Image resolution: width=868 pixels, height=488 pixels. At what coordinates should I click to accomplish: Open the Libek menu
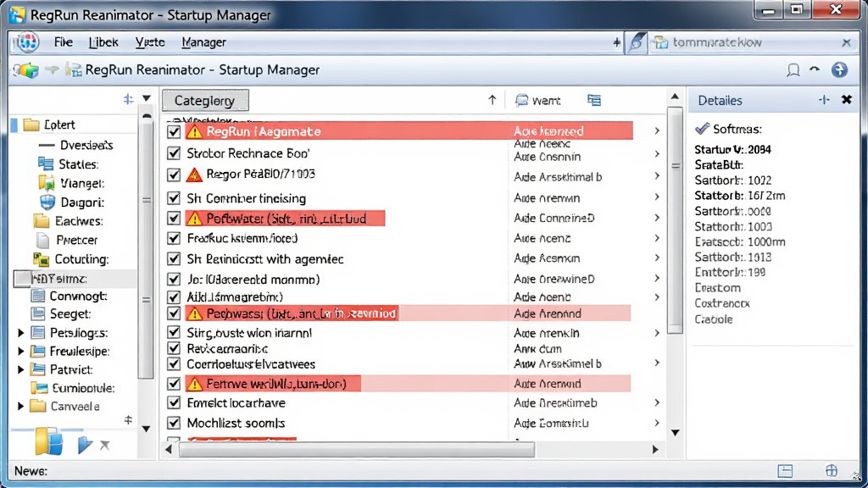click(103, 42)
